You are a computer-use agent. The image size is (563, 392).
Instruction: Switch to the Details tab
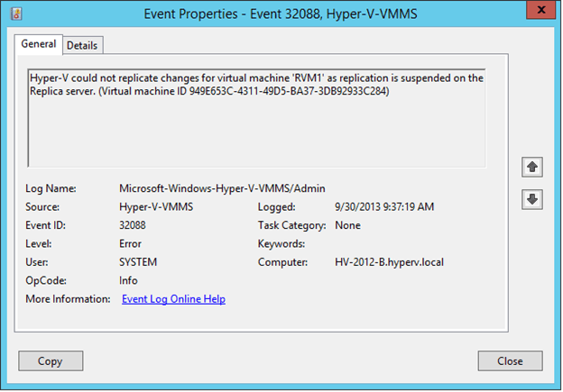pyautogui.click(x=82, y=46)
